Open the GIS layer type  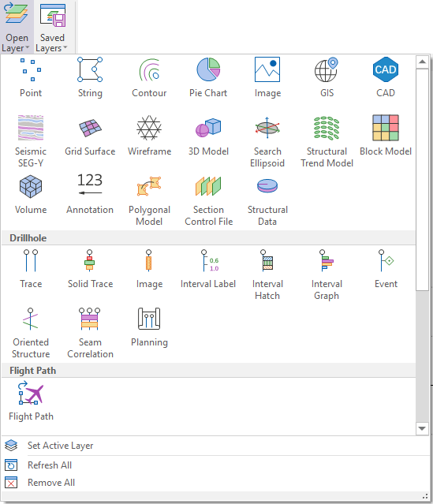pyautogui.click(x=327, y=78)
